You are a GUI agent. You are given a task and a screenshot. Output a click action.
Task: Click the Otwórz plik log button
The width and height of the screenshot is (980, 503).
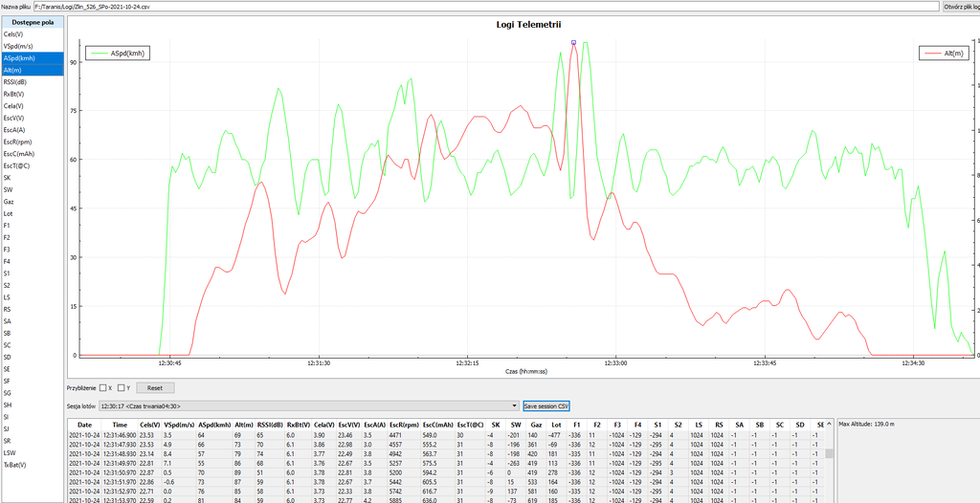(x=960, y=6)
